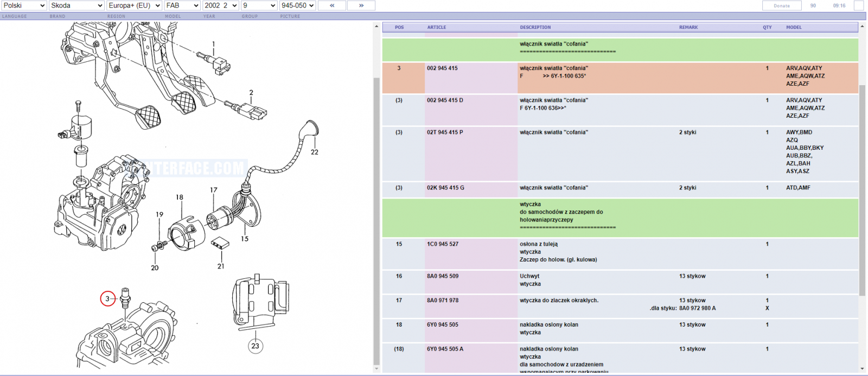Screen dimensions: 868x376
Task: Click the QTY column header
Action: (767, 27)
